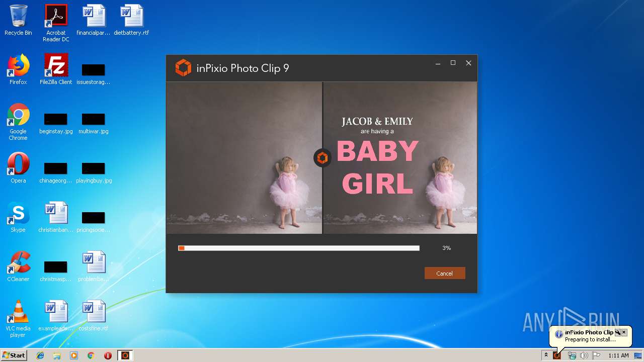Screen dimensions: 644x362
Task: Open the Recycle Bin icon
Action: pos(18,20)
